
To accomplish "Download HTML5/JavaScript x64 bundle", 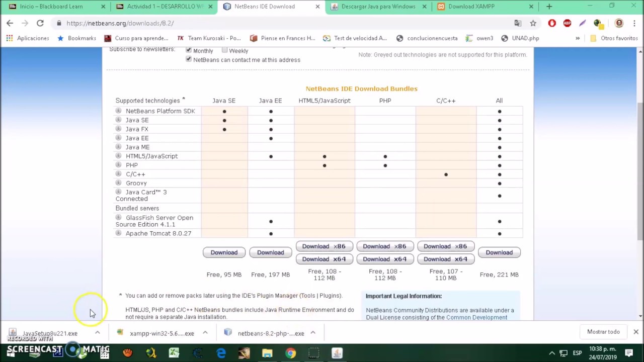I will point(324,259).
